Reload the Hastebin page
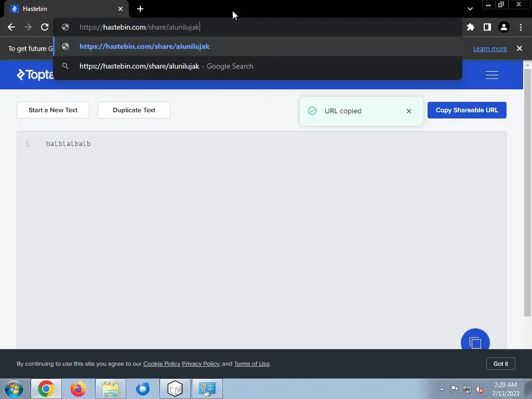532x399 pixels. pos(45,27)
